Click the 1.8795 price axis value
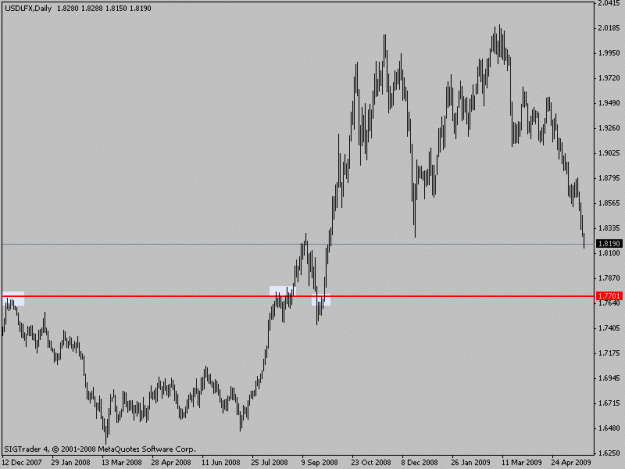625x469 pixels. 609,178
